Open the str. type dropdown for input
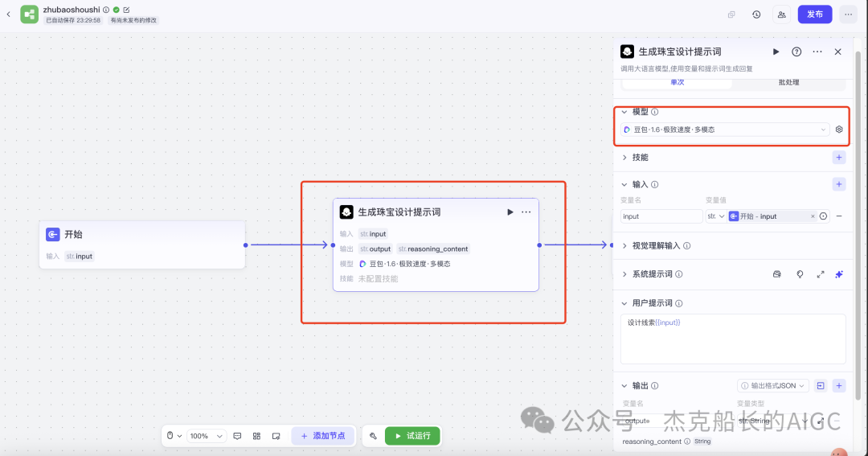 (x=716, y=216)
